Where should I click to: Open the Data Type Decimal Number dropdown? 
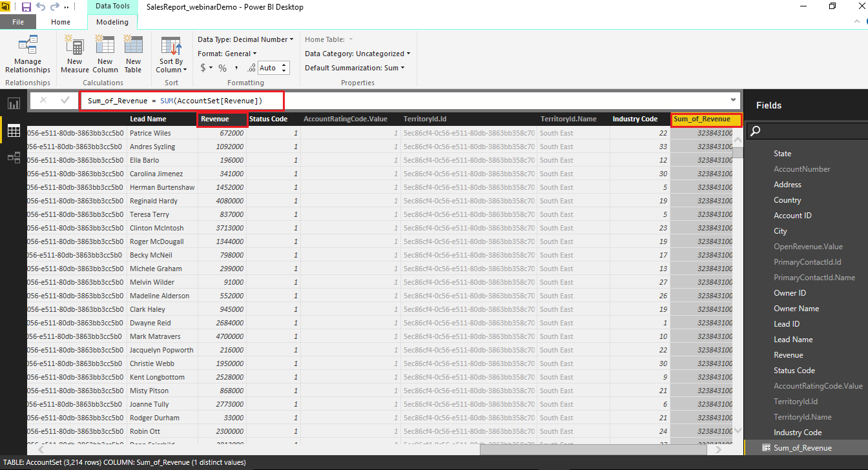pyautogui.click(x=245, y=39)
